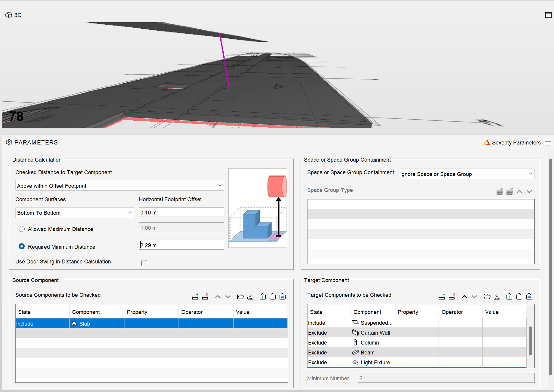Open Severity Parameters

pyautogui.click(x=512, y=142)
